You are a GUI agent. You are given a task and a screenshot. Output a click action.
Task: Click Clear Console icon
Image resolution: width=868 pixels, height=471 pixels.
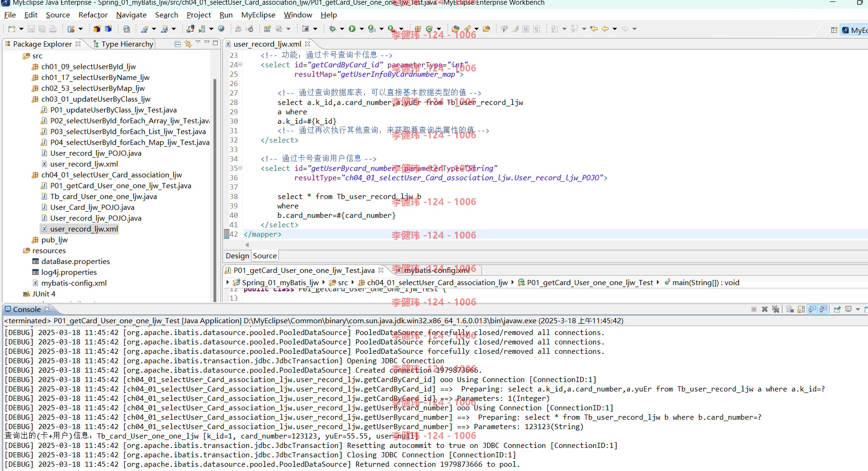[790, 309]
